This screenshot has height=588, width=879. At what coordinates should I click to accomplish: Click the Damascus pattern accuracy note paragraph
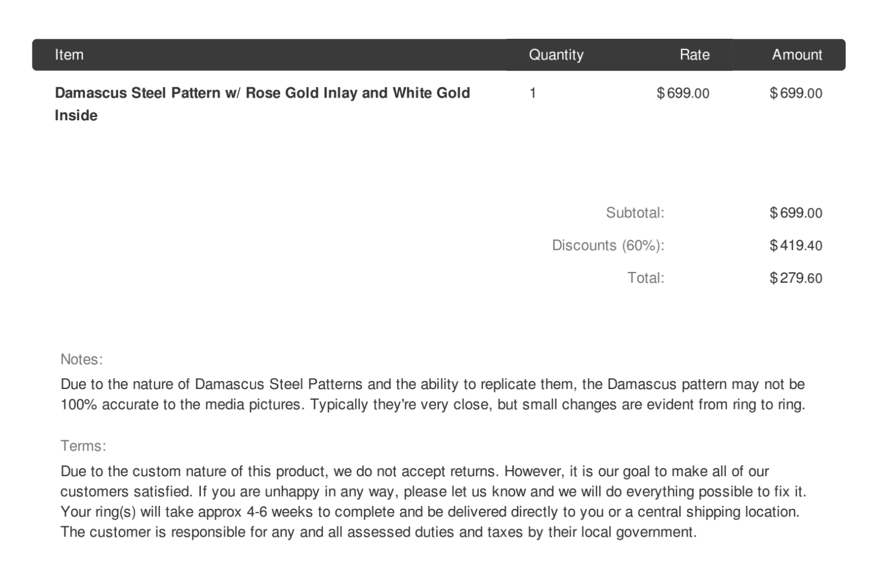pos(432,394)
